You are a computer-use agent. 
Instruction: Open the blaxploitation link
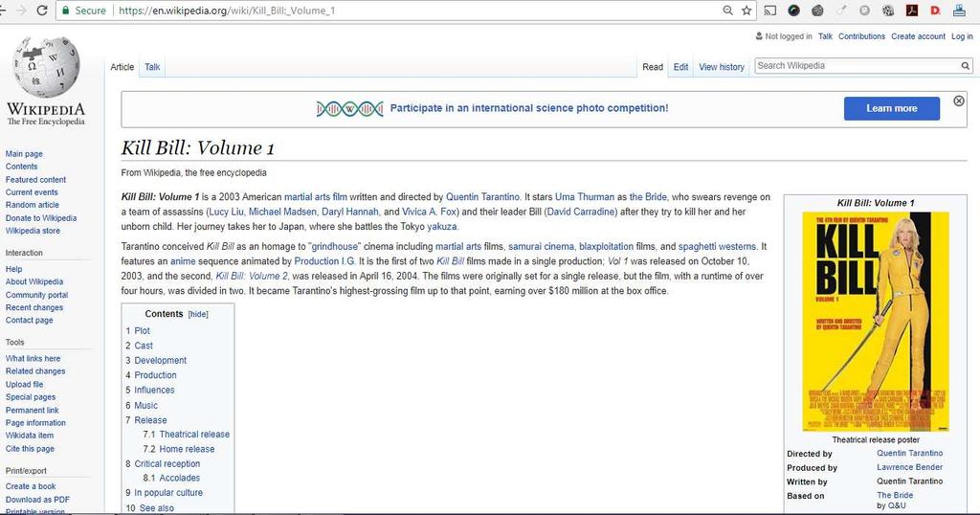tap(606, 246)
